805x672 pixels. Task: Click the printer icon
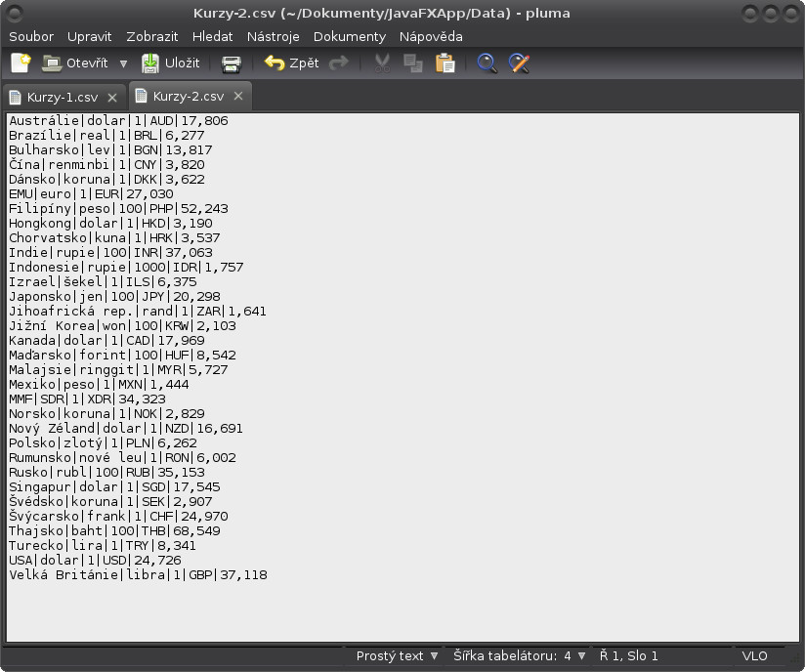[x=231, y=63]
